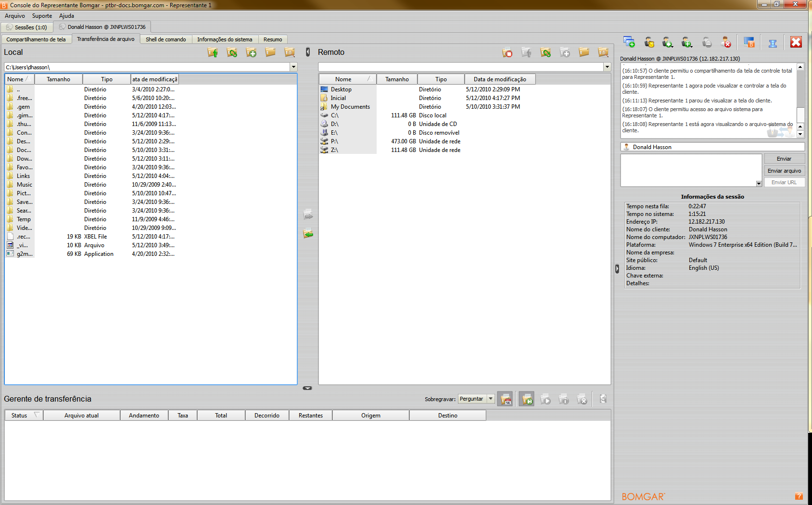Open the invite representative dropdown icon
Viewport: 812px width, 505px height.
coord(687,42)
